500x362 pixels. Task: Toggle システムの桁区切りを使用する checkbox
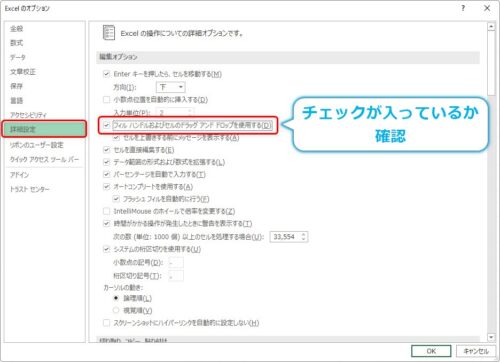click(x=106, y=249)
